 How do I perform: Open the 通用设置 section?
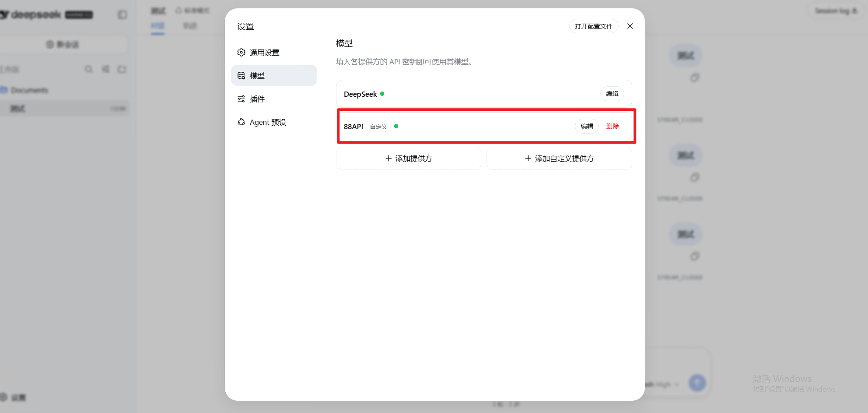[x=274, y=53]
